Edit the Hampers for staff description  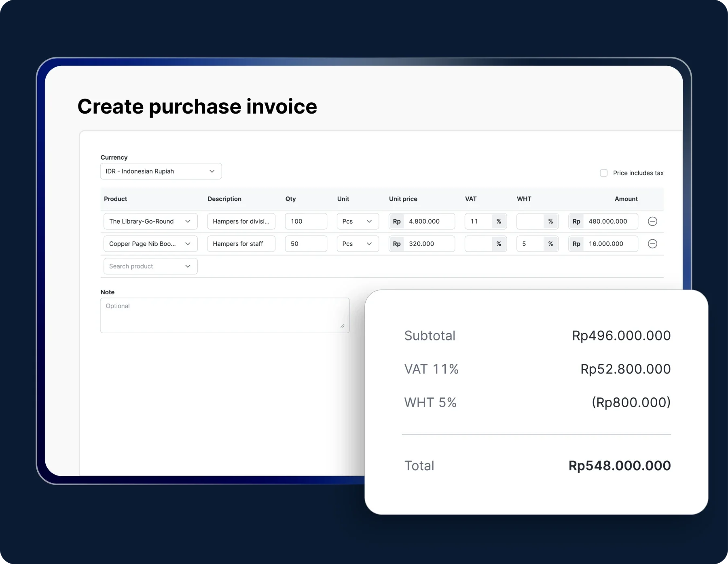click(x=241, y=244)
